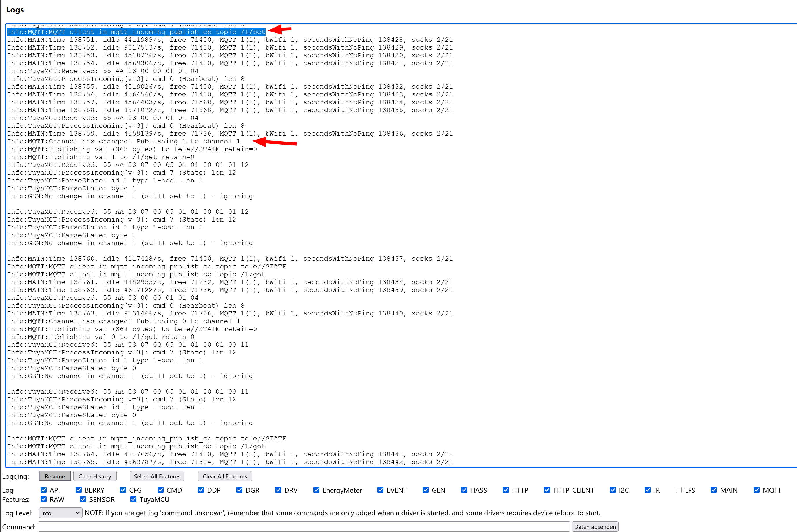
Task: Click Clear All Features button
Action: [x=225, y=476]
